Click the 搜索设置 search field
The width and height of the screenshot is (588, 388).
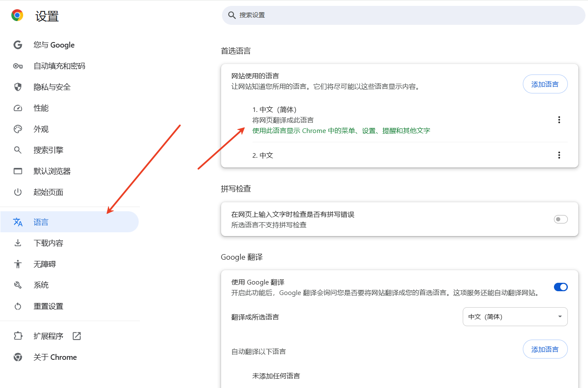tap(403, 15)
